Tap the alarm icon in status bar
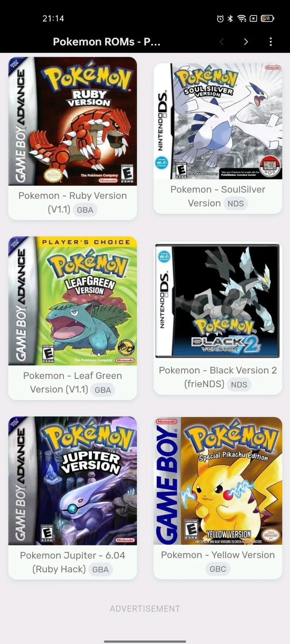This screenshot has height=644, width=290. tap(220, 19)
